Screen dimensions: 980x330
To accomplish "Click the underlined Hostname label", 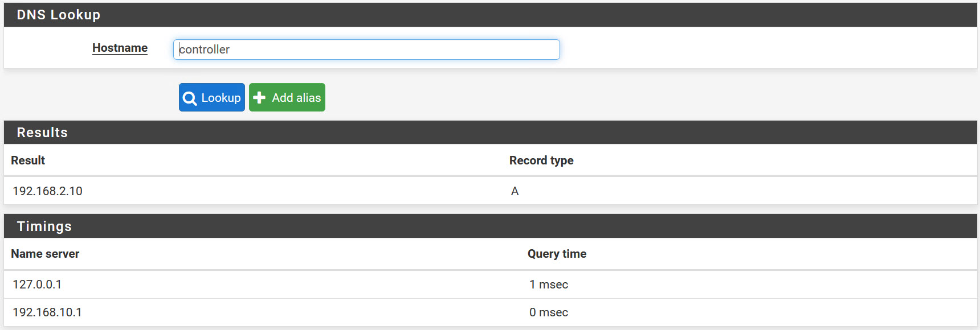I will click(120, 48).
